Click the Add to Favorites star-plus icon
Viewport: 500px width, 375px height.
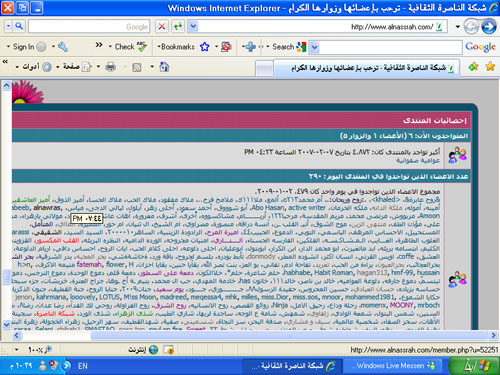473,67
